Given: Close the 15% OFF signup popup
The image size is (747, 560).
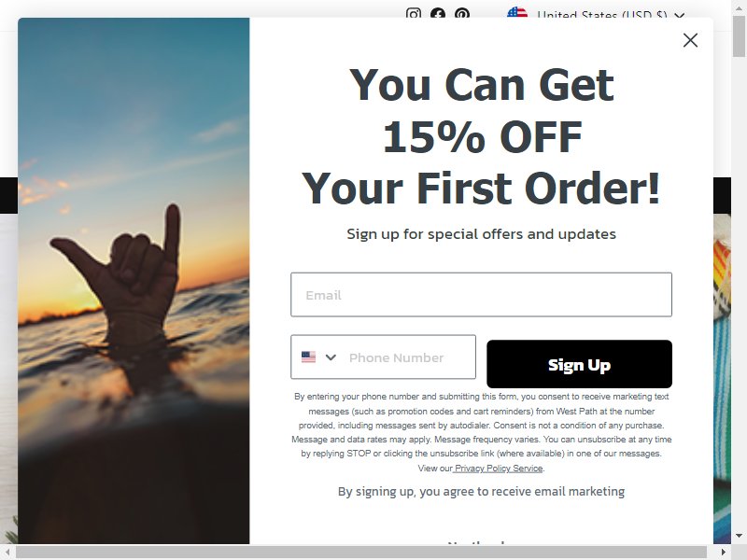Looking at the screenshot, I should tap(690, 40).
